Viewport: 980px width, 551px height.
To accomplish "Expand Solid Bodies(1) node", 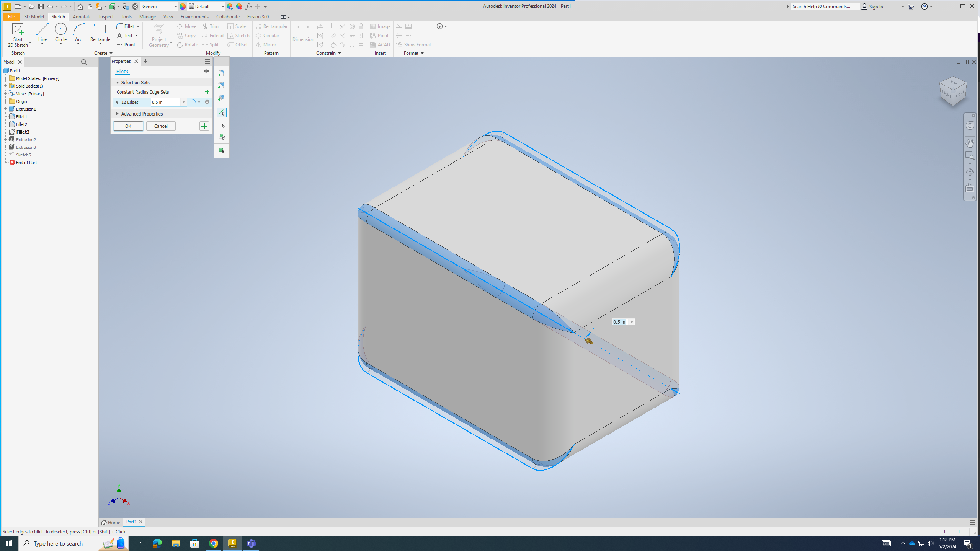I will click(5, 86).
